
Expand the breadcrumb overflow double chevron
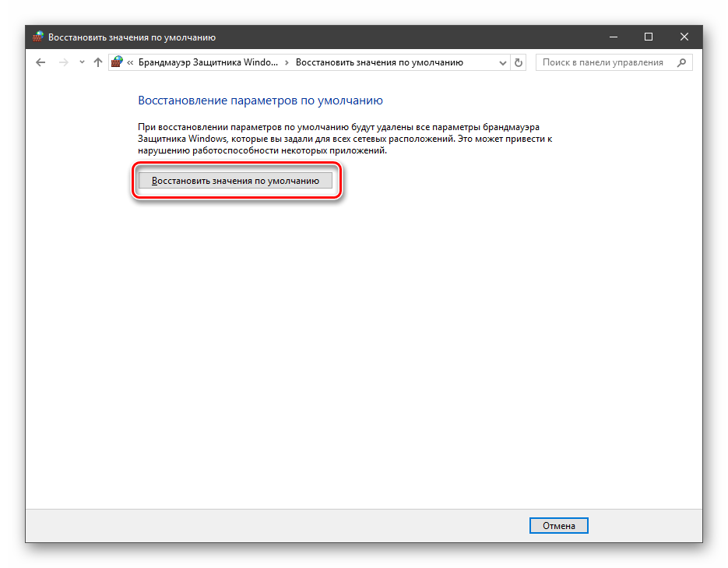pyautogui.click(x=130, y=62)
